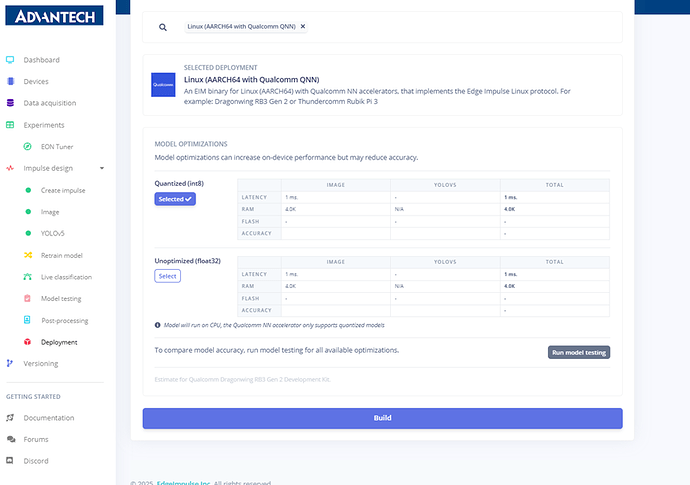Image resolution: width=690 pixels, height=485 pixels.
Task: Click the Qualcomm logo thumbnail
Action: click(163, 85)
